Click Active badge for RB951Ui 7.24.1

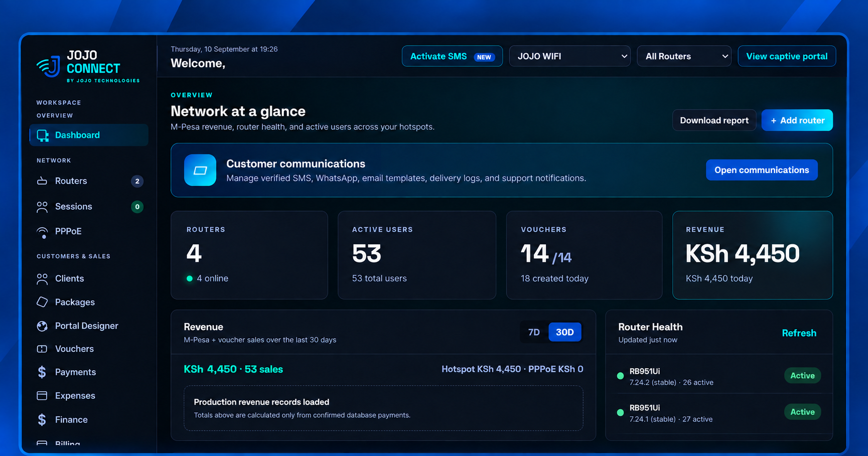[802, 412]
